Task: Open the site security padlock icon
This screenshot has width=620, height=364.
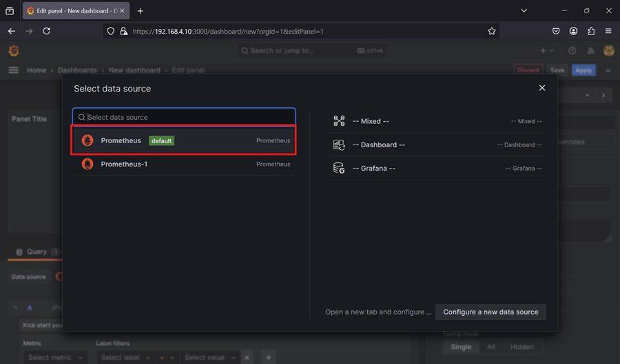Action: [x=124, y=31]
